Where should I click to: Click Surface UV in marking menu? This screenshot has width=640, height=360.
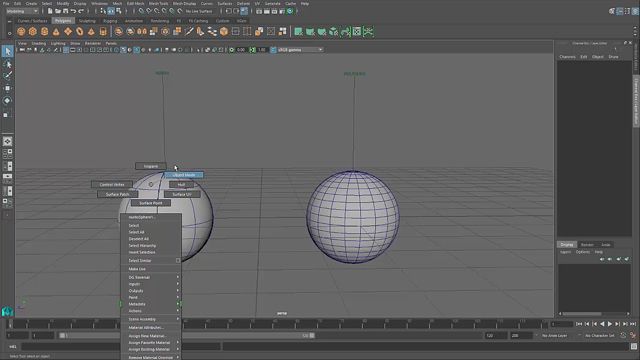click(x=182, y=194)
